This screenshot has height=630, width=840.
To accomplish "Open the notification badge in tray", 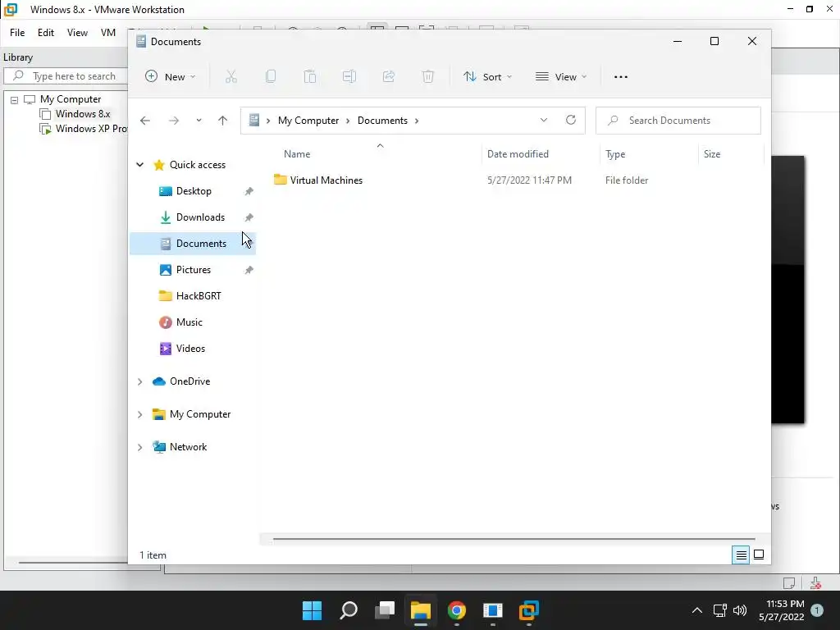I will 817,610.
